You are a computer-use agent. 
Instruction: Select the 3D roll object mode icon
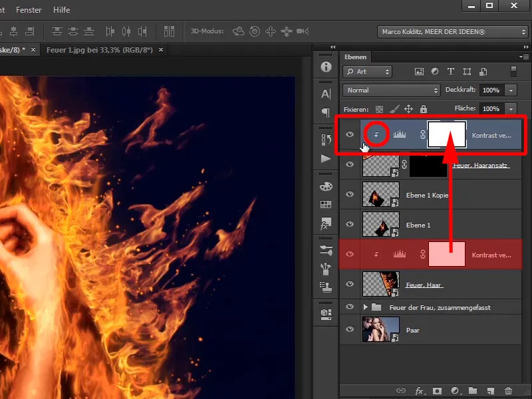click(255, 31)
